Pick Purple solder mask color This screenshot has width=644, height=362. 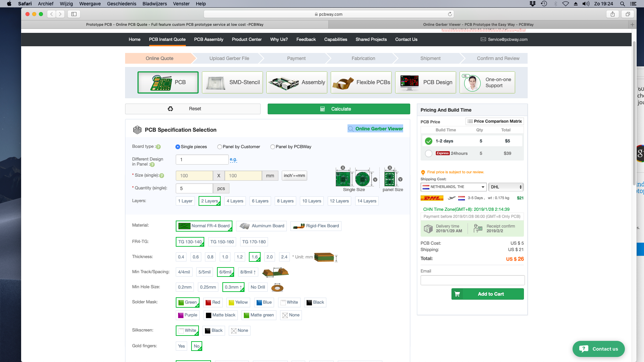(x=188, y=315)
